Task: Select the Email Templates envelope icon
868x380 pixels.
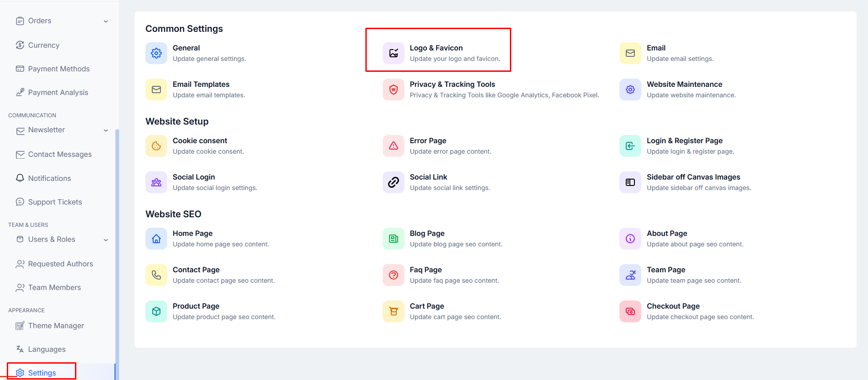Action: coord(156,90)
